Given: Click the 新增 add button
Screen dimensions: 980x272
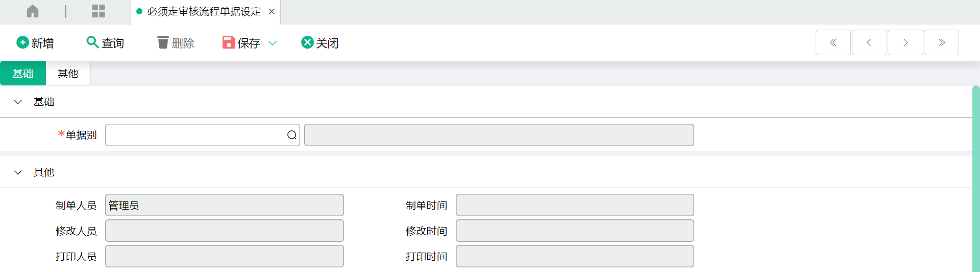Looking at the screenshot, I should pos(35,43).
